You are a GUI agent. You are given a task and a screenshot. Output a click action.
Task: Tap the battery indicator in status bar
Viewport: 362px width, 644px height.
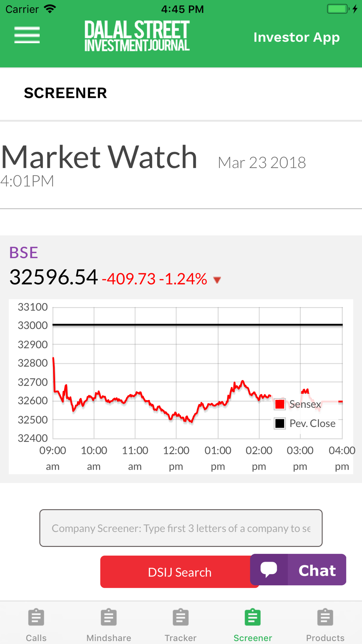click(338, 9)
